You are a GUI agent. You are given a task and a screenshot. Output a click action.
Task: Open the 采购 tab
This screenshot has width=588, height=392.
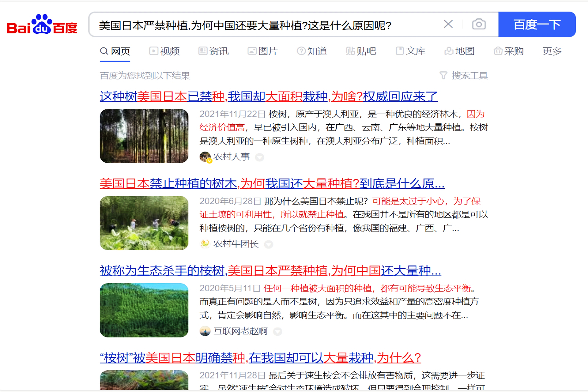pyautogui.click(x=509, y=51)
